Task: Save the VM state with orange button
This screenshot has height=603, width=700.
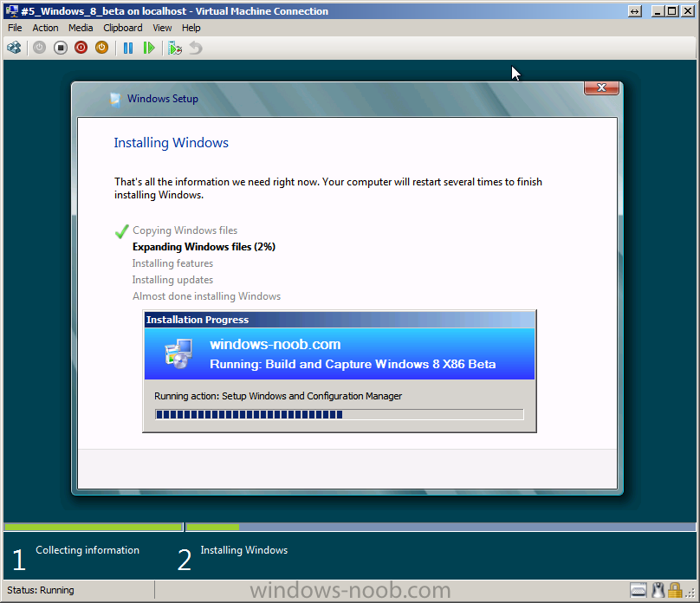Action: 101,48
